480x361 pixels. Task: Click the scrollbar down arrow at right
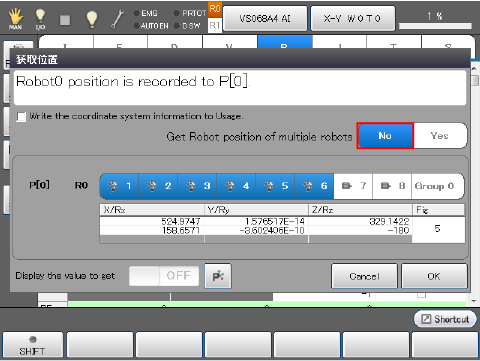point(474,301)
